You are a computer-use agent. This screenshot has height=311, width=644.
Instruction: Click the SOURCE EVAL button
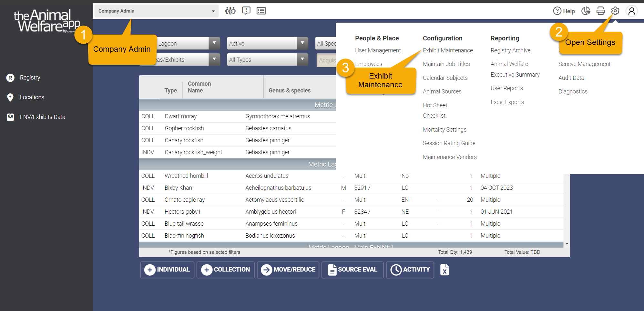click(x=352, y=270)
